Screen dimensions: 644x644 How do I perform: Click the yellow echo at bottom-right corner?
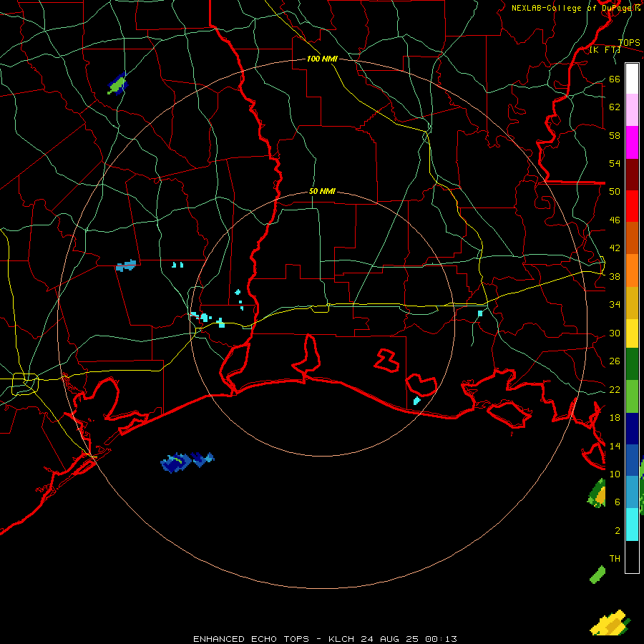click(610, 623)
